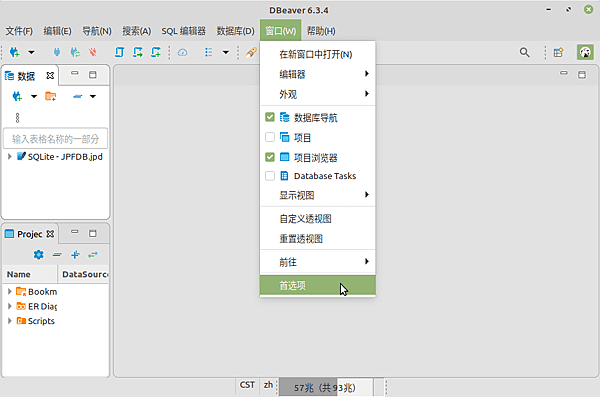600x397 pixels.
Task: Maximize the editor area
Action: tap(582, 74)
